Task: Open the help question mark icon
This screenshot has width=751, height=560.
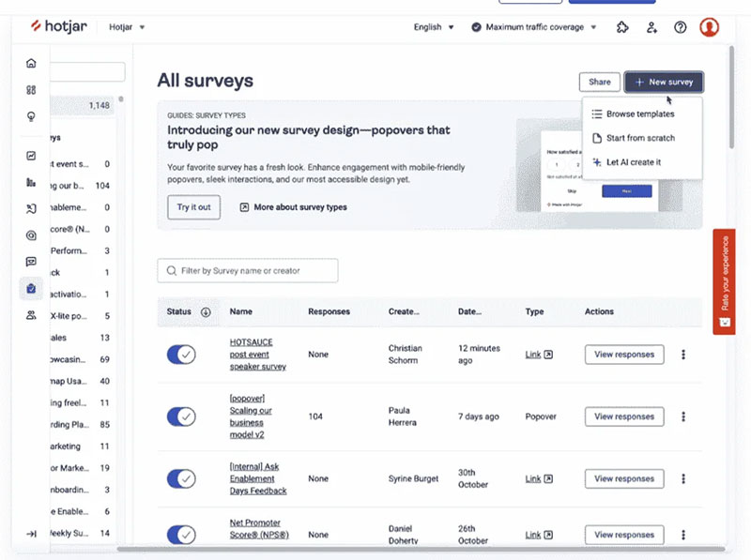Action: (x=680, y=27)
